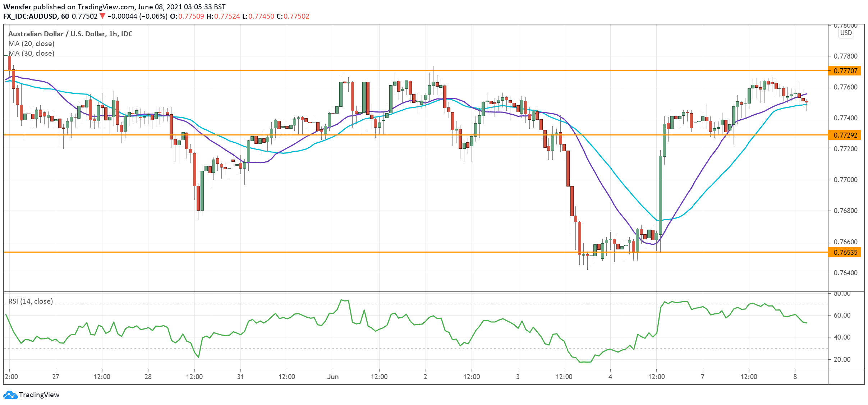Image resolution: width=868 pixels, height=405 pixels.
Task: Click the MA (20, close) indicator legend
Action: [x=31, y=43]
